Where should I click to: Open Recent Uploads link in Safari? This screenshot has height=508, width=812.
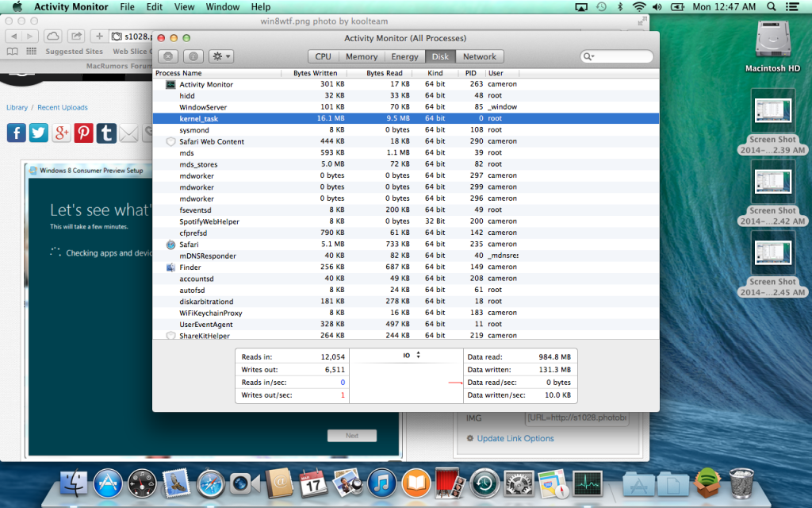(x=63, y=107)
